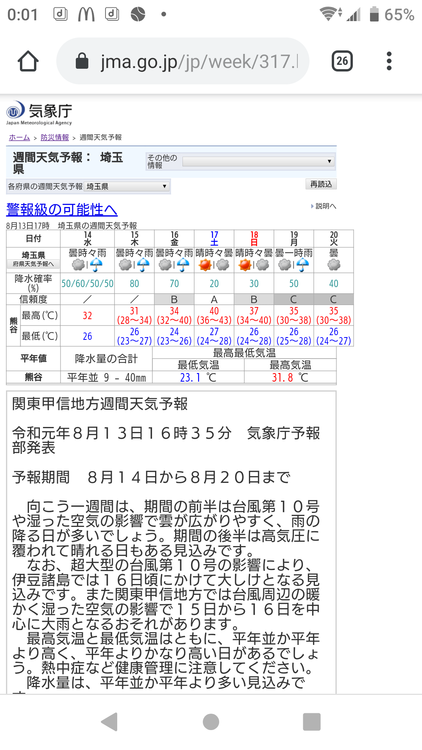Open the 警報級の可能性へ link
422x750 pixels.
pos(62,210)
